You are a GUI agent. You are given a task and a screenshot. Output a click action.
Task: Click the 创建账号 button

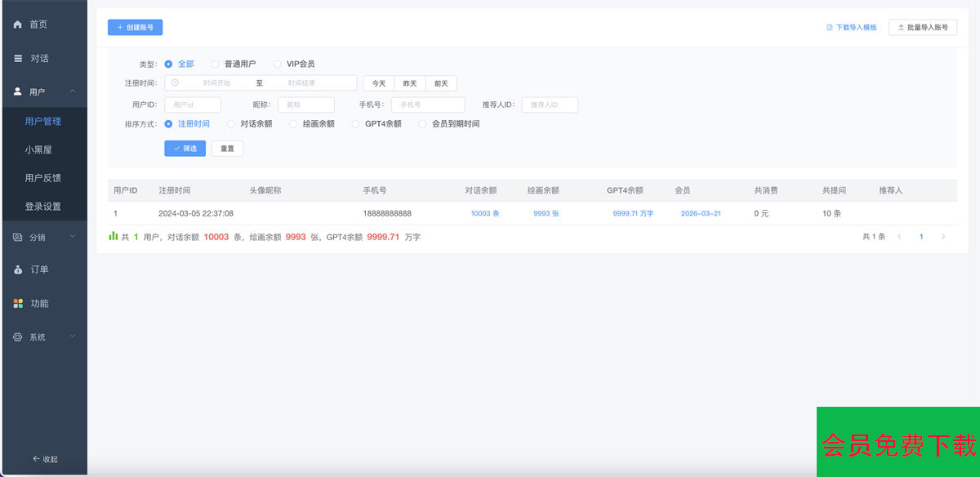pyautogui.click(x=136, y=28)
